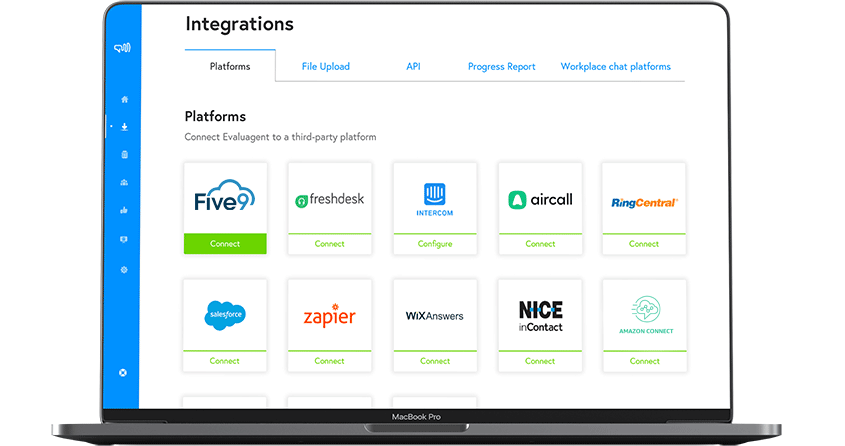The image size is (845, 446).
Task: Click the Amazon Connect logo
Action: (646, 315)
